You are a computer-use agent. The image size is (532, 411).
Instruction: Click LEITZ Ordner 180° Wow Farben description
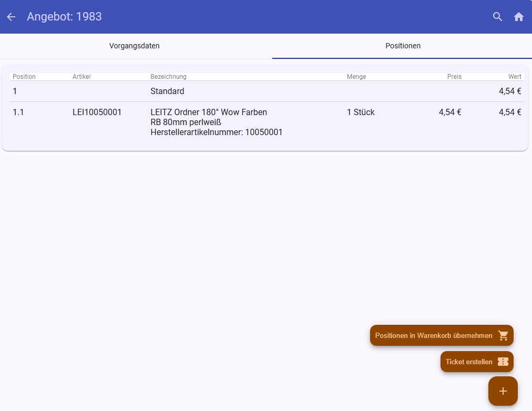209,112
